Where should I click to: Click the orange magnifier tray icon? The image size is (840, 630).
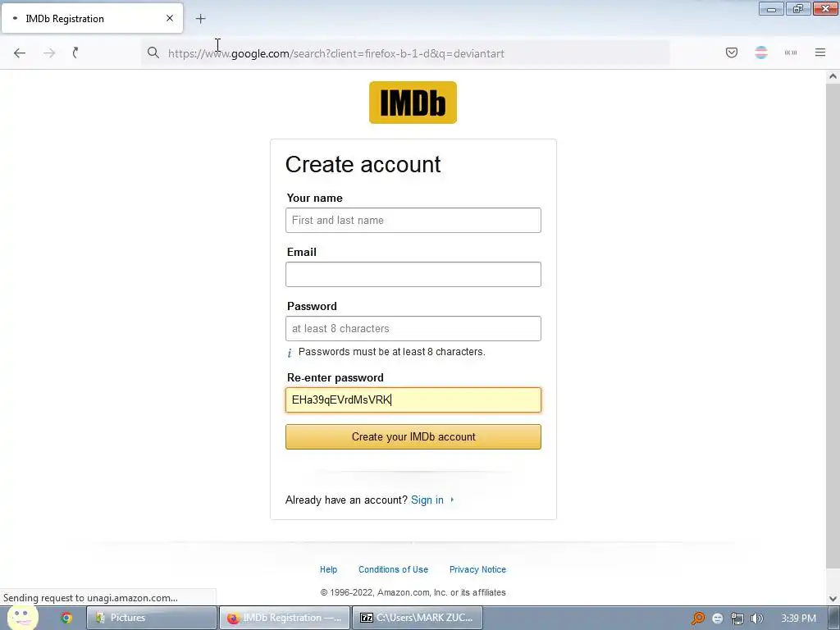point(697,619)
